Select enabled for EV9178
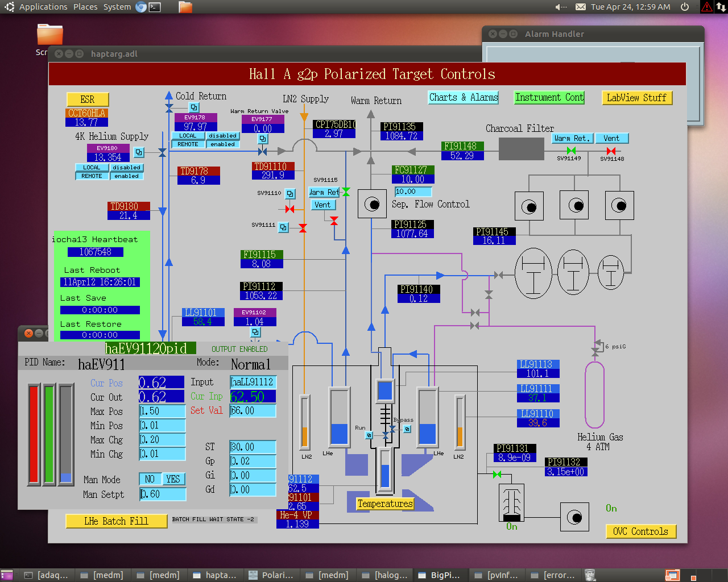The height and width of the screenshot is (582, 728). pyautogui.click(x=222, y=144)
